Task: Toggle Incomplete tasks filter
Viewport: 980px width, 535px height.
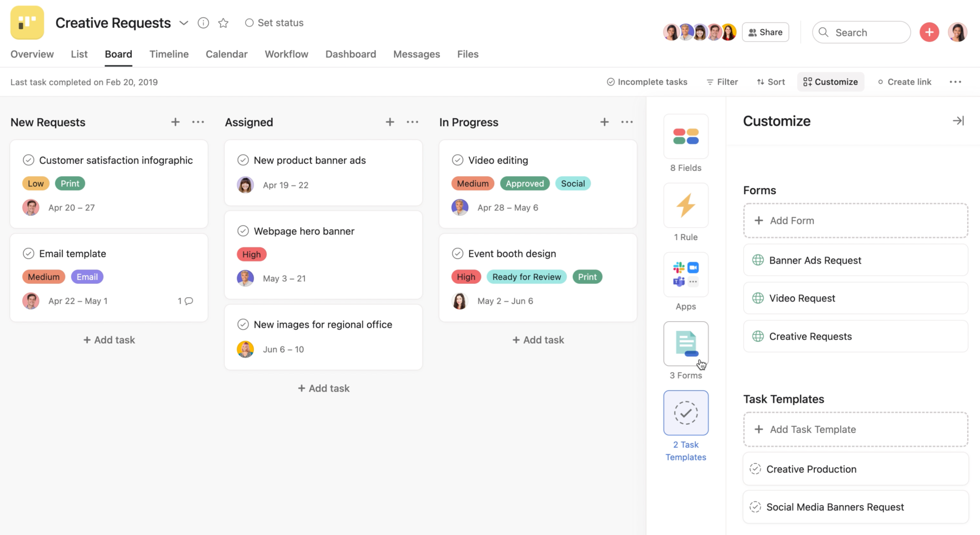Action: [647, 82]
